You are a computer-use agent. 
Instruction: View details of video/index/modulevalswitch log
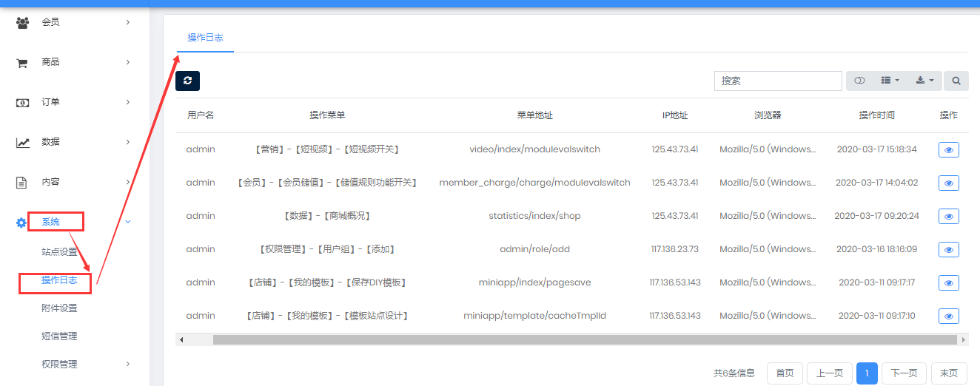coord(948,149)
